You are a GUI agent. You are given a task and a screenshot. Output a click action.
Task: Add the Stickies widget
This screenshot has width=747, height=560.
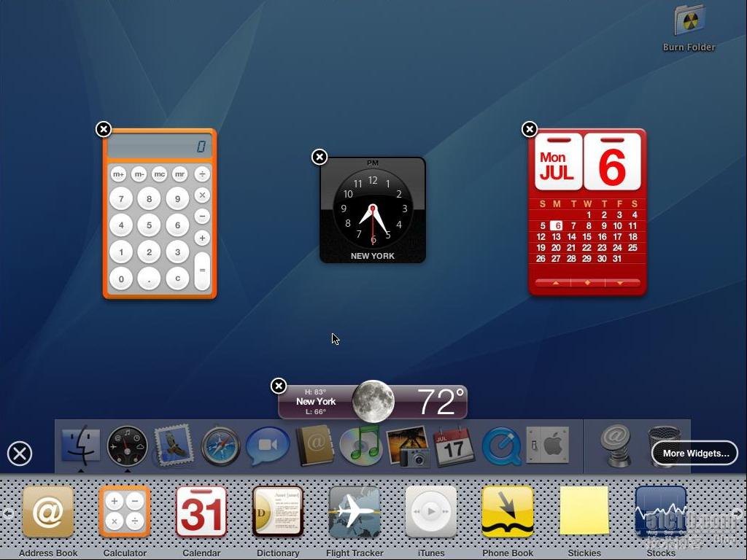(584, 510)
